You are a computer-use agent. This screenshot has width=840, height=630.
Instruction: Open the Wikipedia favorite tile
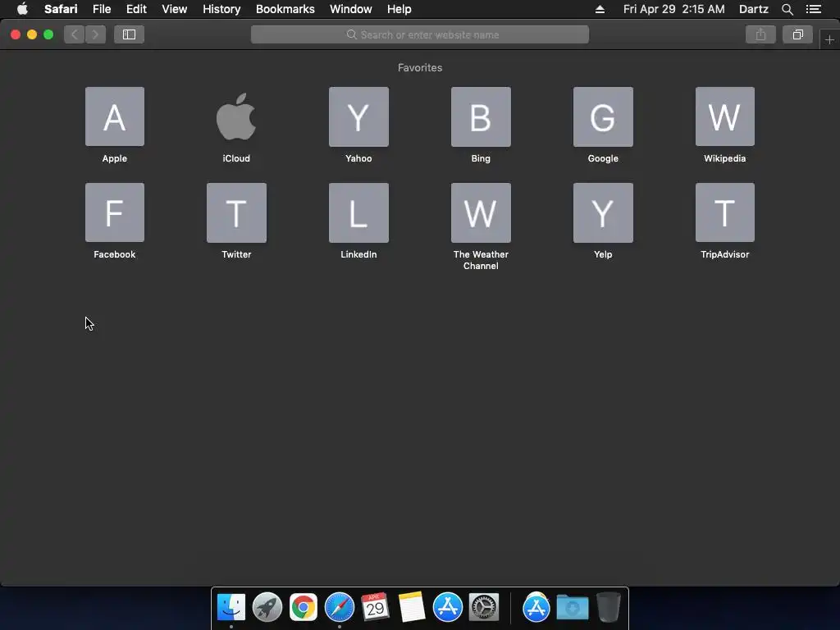click(725, 116)
